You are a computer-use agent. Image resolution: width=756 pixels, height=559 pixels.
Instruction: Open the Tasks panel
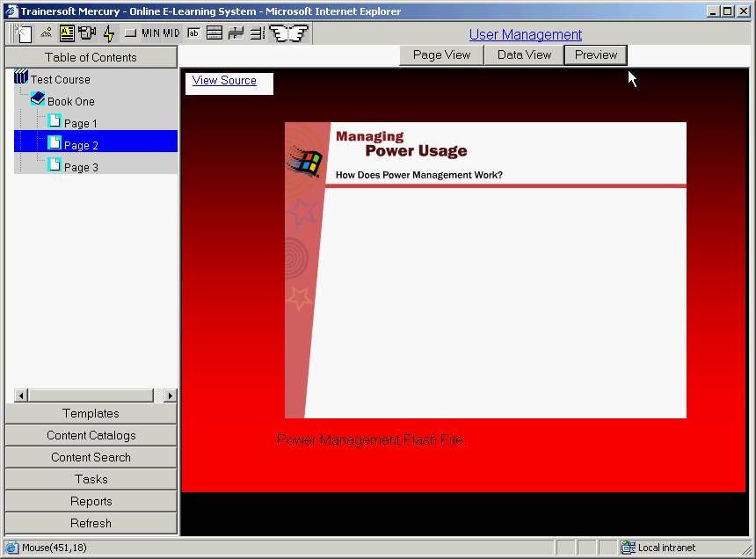point(91,480)
